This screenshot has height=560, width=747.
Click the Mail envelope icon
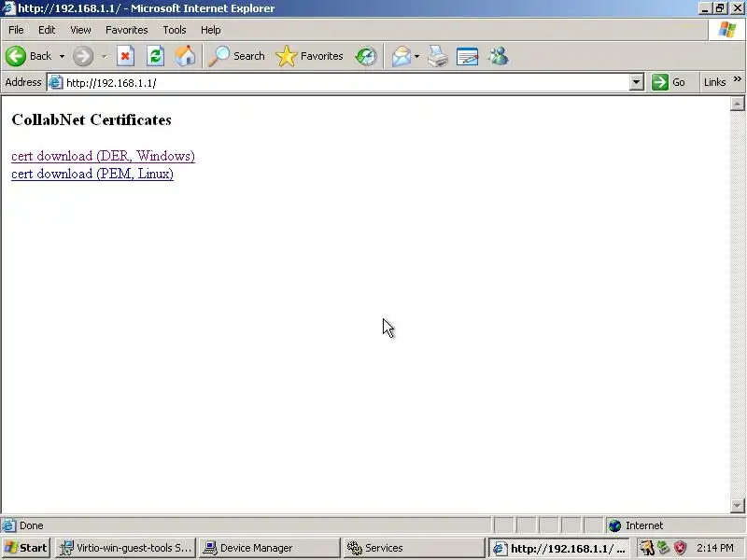402,56
